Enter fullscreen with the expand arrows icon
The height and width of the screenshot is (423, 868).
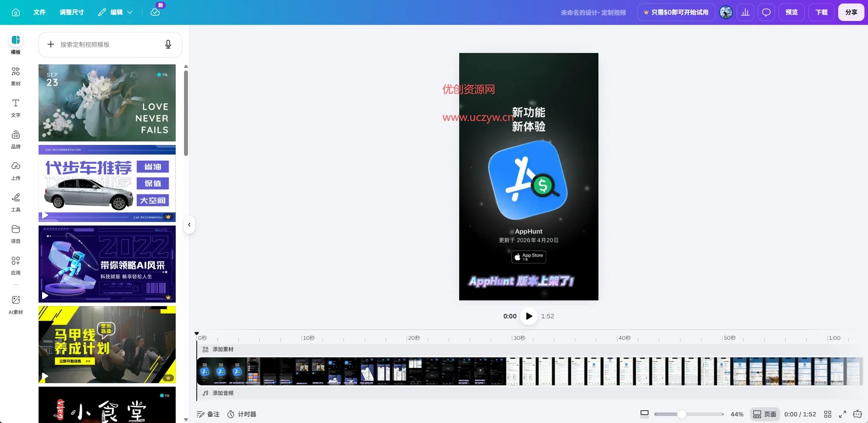[x=843, y=414]
